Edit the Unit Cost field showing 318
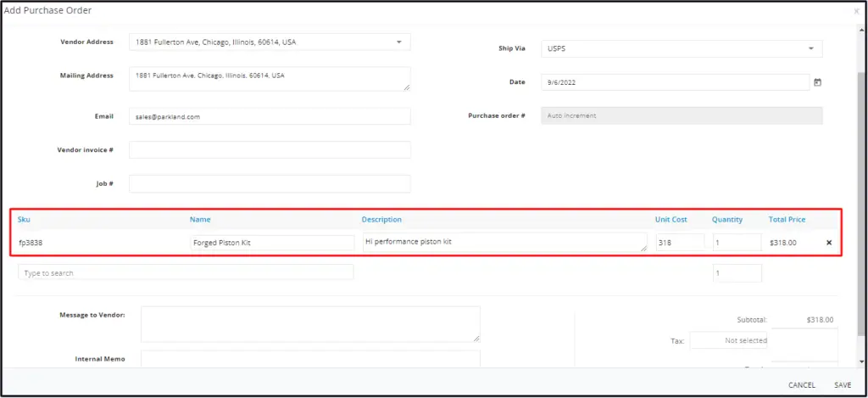The width and height of the screenshot is (868, 398). click(x=681, y=242)
